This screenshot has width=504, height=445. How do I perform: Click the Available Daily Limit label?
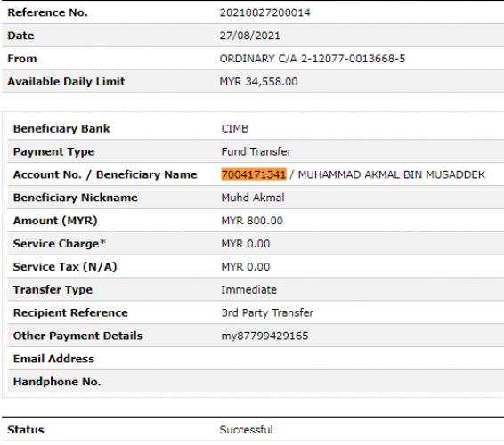[x=66, y=82]
